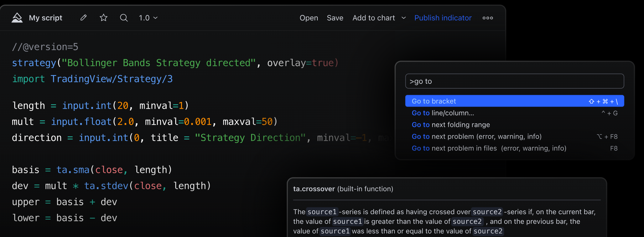Click the pencil rename script icon

click(84, 18)
